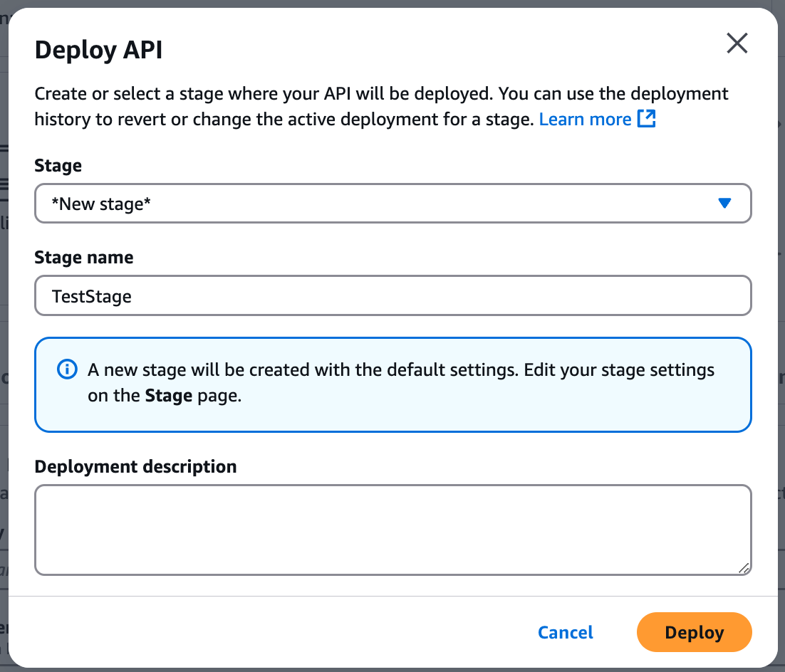Click the info icon in the blue banner
The height and width of the screenshot is (672, 785).
click(66, 369)
